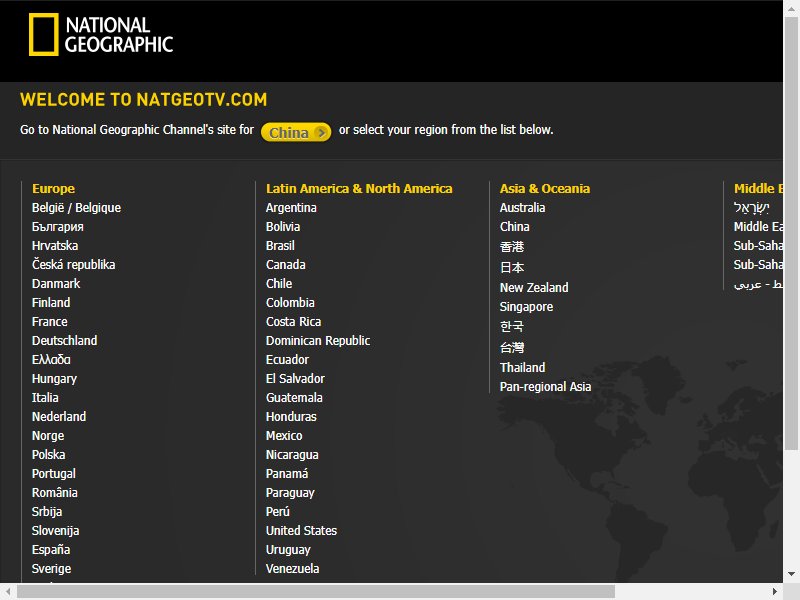Open the France region link
The image size is (800, 600).
49,321
